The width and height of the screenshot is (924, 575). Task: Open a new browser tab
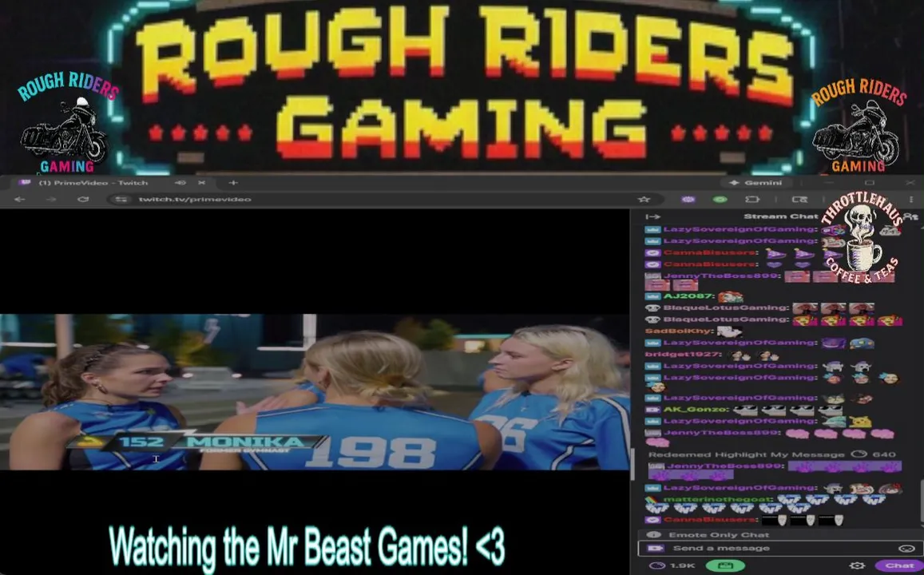[x=233, y=183]
